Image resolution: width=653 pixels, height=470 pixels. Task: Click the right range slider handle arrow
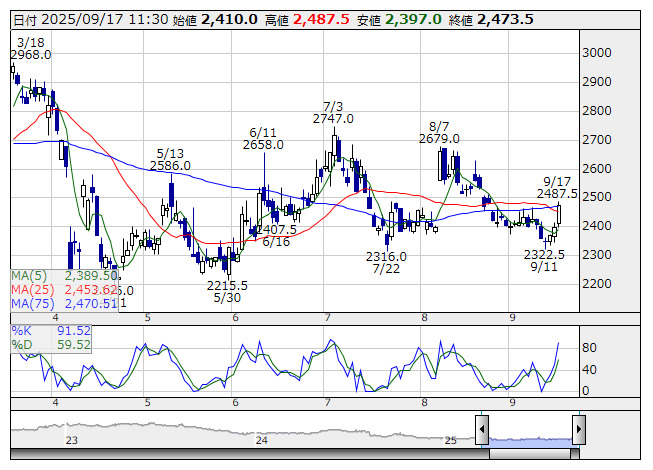tap(579, 429)
